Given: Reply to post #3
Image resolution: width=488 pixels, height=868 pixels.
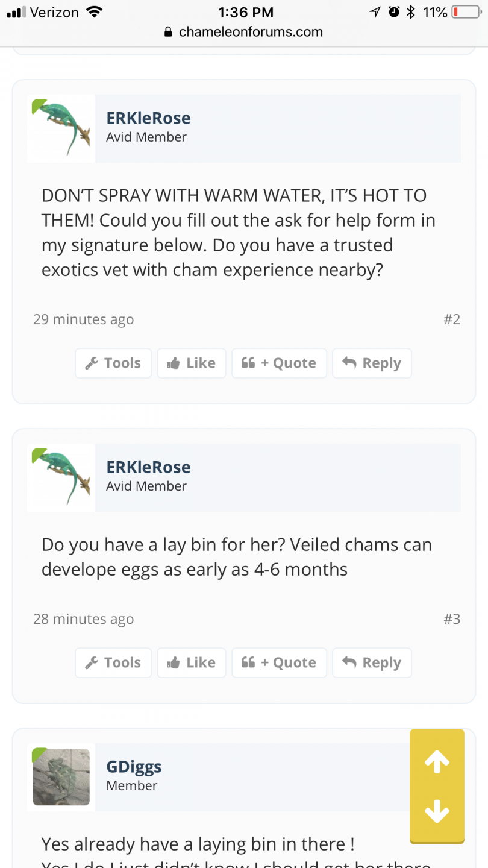Looking at the screenshot, I should (x=372, y=662).
